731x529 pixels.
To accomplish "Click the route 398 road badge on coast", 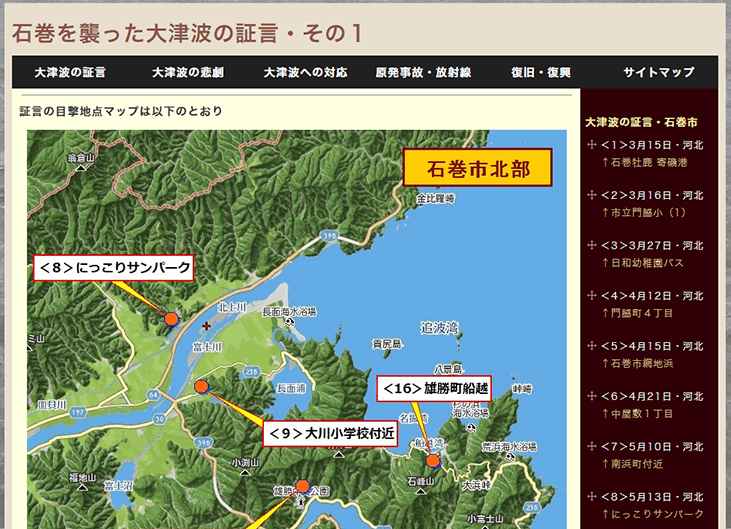I will 330,235.
